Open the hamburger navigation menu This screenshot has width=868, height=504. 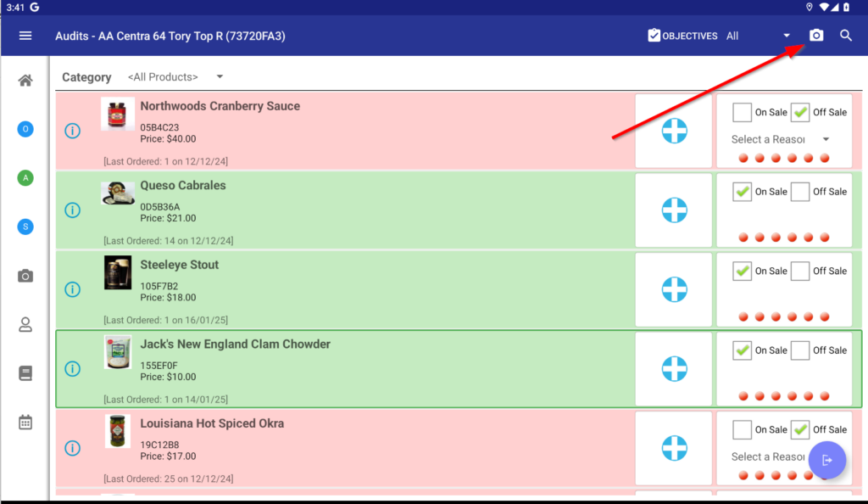[25, 36]
